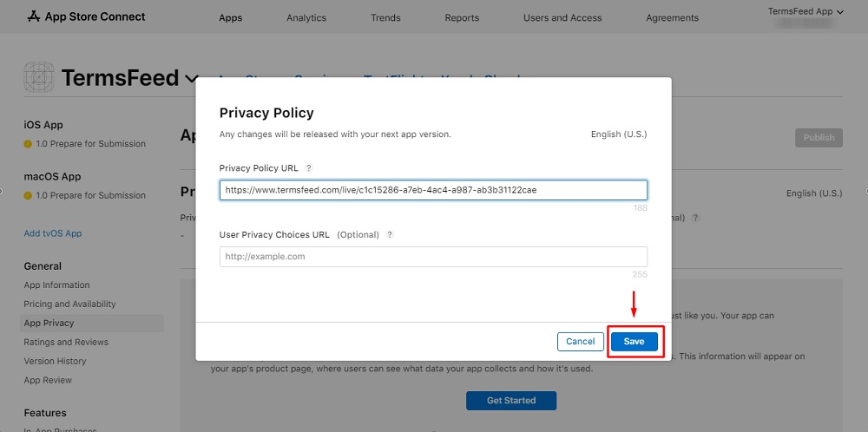This screenshot has height=432, width=868.
Task: Click the Get Started button
Action: pyautogui.click(x=511, y=401)
